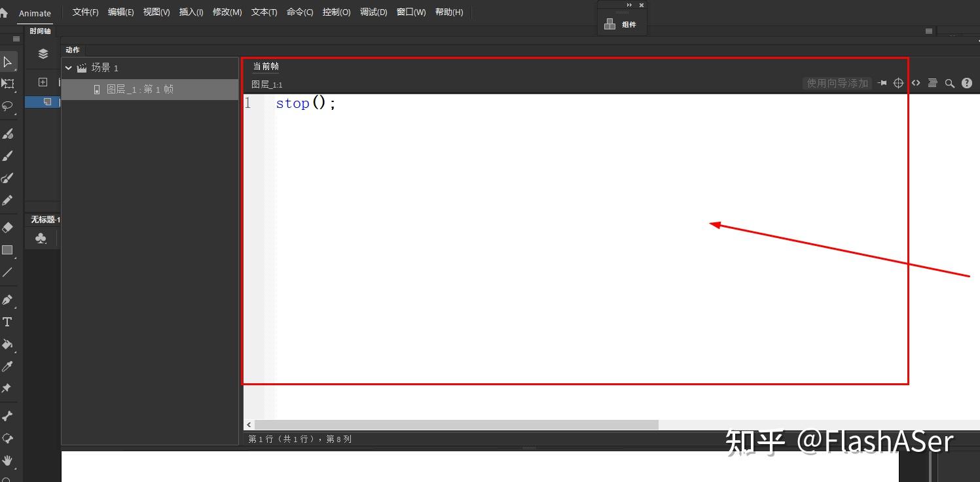The image size is (980, 482).
Task: Select the Bone tool
Action: point(8,416)
